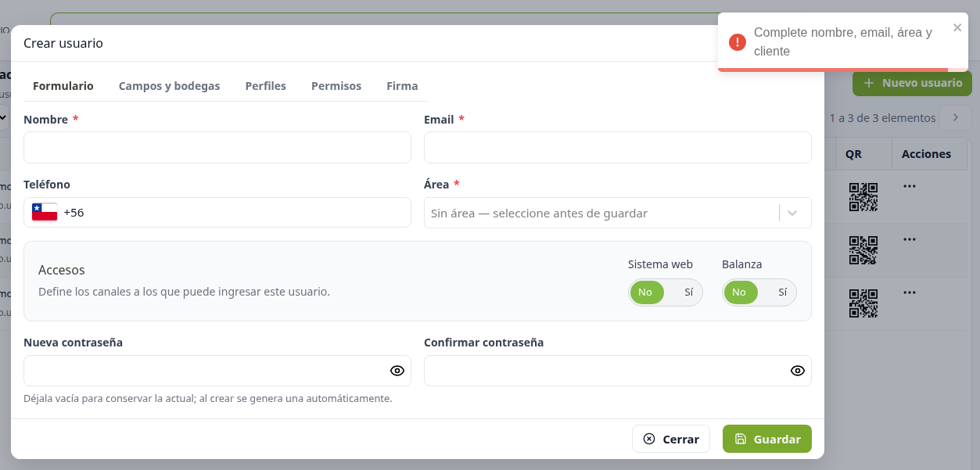Go to the next page of the users table
Screen dimensions: 980x470
[x=955, y=118]
